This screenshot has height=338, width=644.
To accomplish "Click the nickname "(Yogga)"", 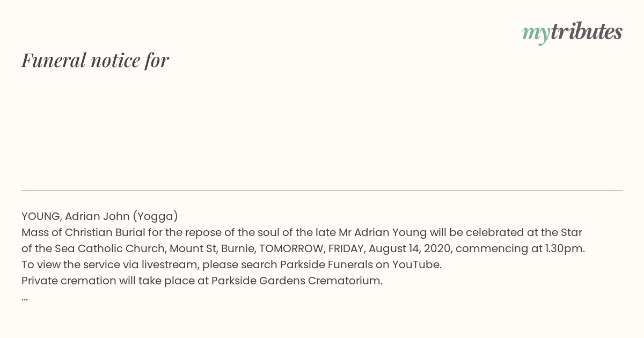I will point(155,216).
